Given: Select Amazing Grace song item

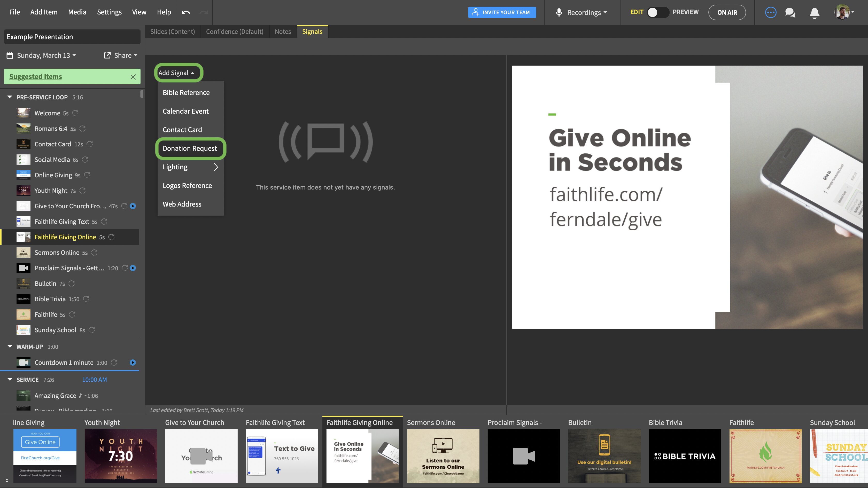Looking at the screenshot, I should [70, 396].
